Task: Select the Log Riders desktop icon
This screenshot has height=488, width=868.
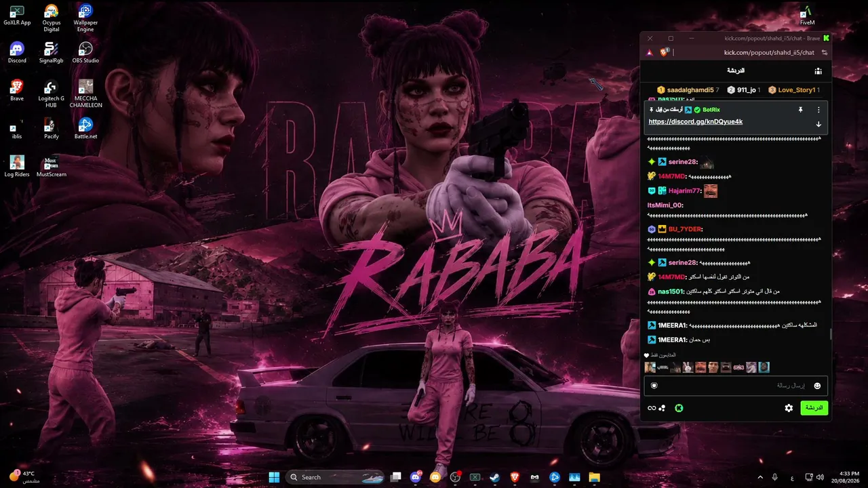Action: pos(17,167)
